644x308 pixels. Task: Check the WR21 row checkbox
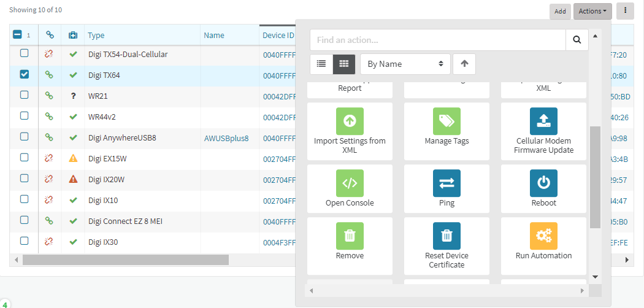25,95
